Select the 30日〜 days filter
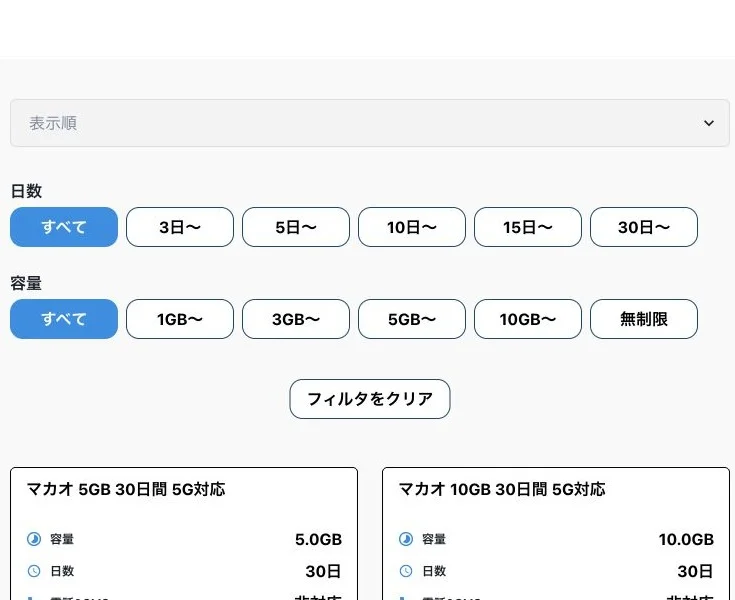This screenshot has width=735, height=600. coord(644,227)
